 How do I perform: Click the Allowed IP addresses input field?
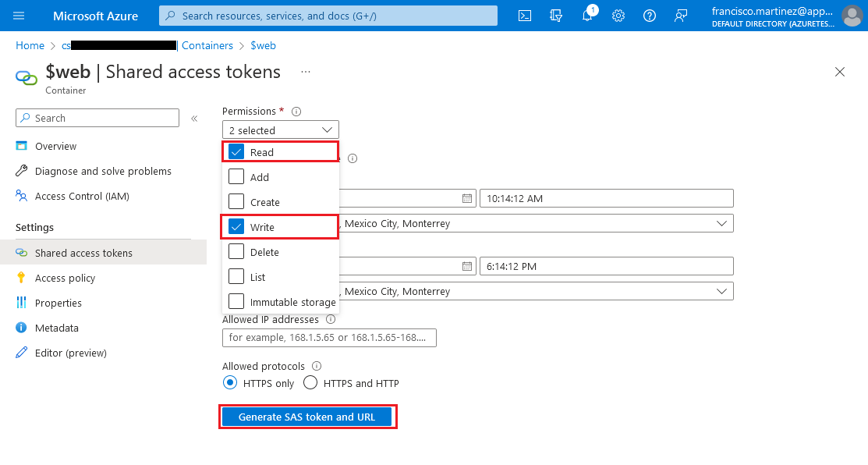point(329,338)
